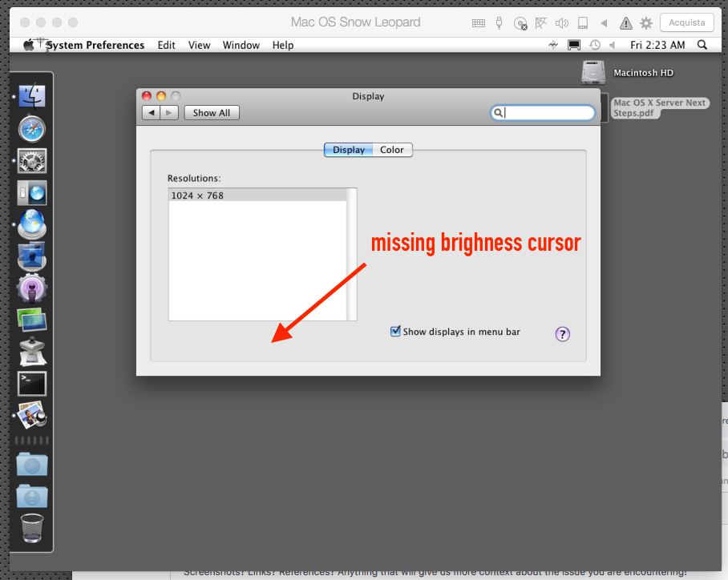The image size is (728, 580).
Task: Click the network web icon in VM toolbar
Action: point(541,22)
